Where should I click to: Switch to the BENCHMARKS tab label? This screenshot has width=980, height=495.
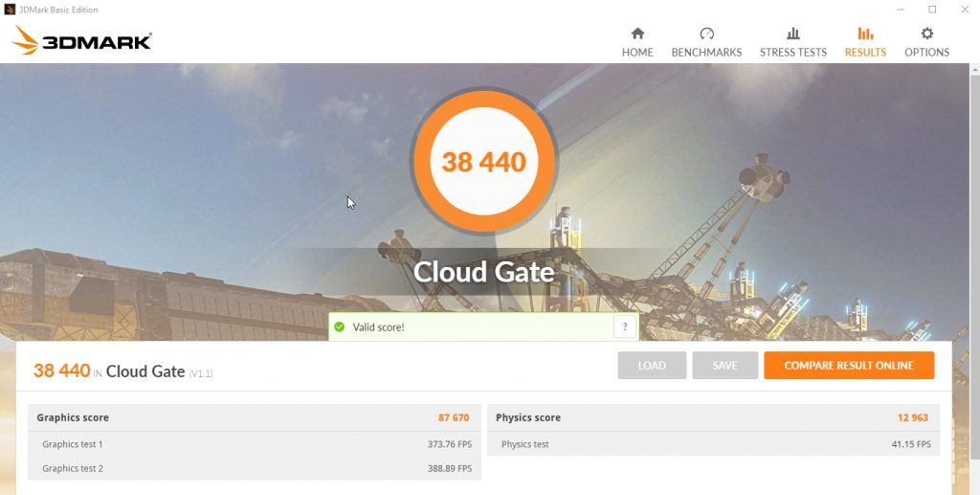(x=706, y=53)
